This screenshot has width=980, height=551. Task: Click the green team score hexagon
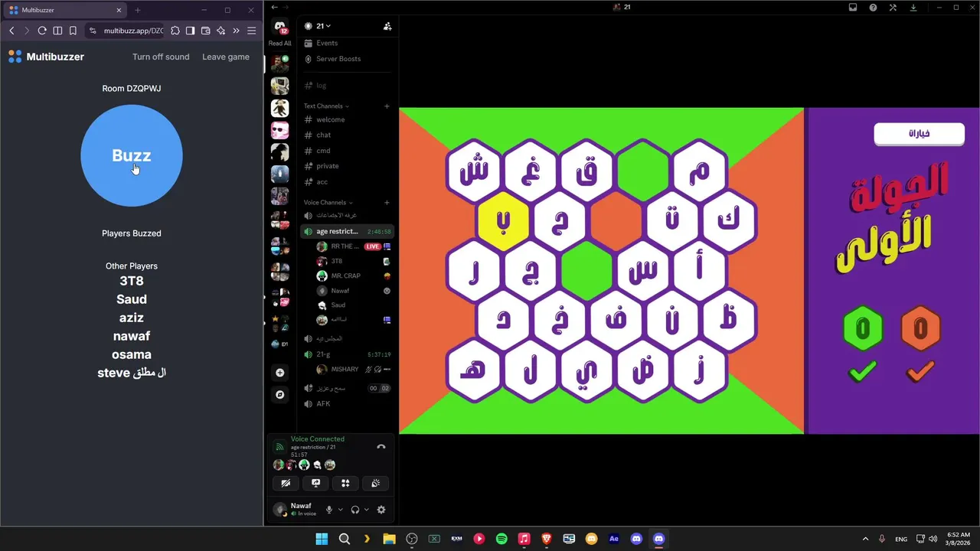tap(863, 329)
